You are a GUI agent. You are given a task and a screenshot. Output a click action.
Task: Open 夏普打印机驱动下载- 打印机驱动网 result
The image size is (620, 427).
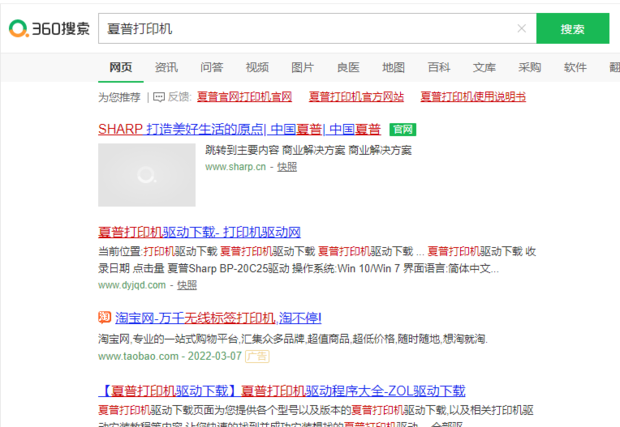(199, 232)
